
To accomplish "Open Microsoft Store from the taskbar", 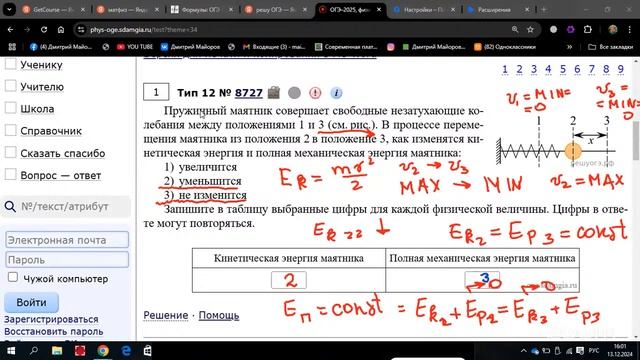I will click(x=148, y=351).
